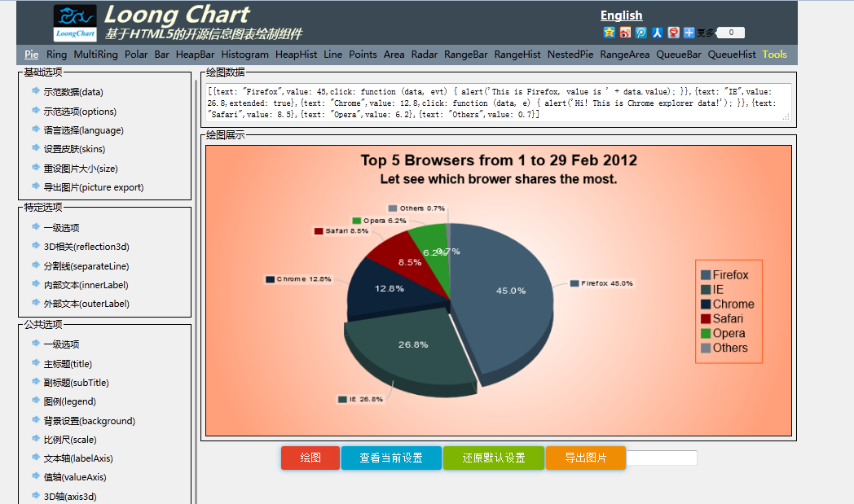Click the Renren share icon
854x504 pixels.
(x=657, y=33)
